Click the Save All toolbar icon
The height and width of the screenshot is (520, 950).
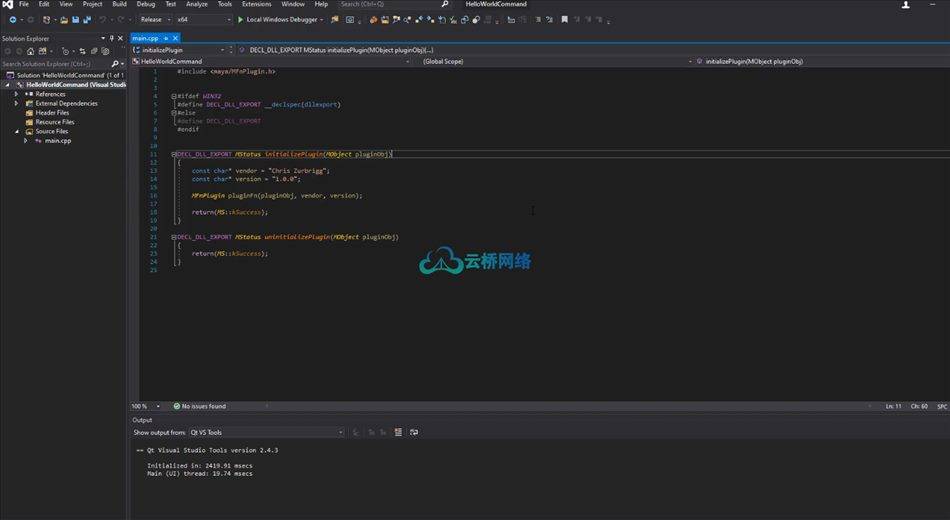pyautogui.click(x=87, y=20)
